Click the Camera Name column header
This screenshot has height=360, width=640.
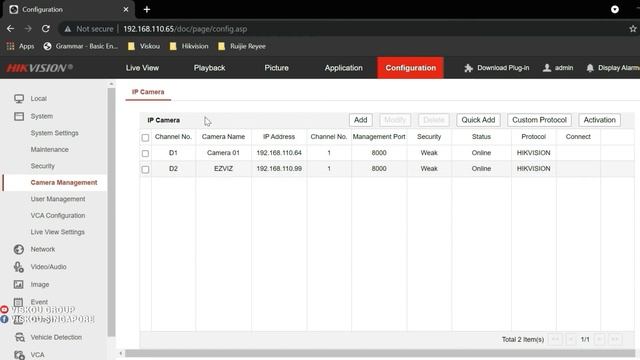pyautogui.click(x=223, y=137)
